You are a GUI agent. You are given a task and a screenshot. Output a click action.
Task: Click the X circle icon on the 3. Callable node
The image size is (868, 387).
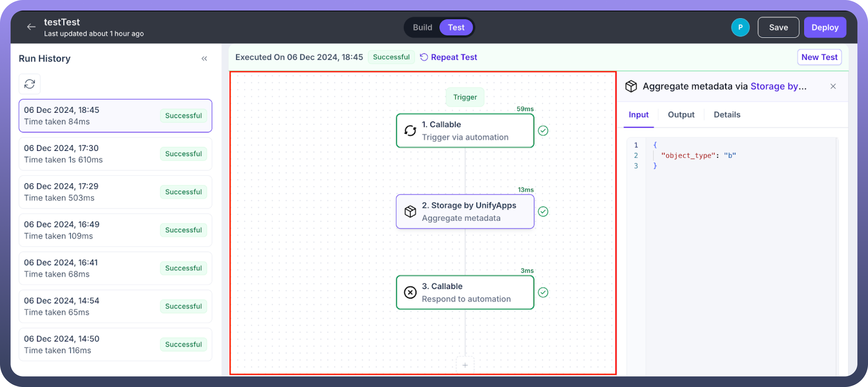tap(410, 292)
